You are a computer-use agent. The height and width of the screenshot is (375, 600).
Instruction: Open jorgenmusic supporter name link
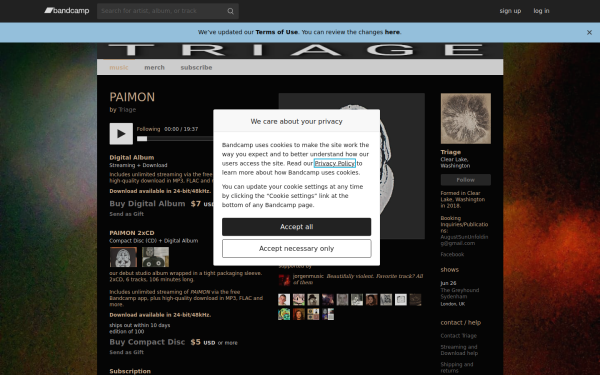(x=308, y=276)
